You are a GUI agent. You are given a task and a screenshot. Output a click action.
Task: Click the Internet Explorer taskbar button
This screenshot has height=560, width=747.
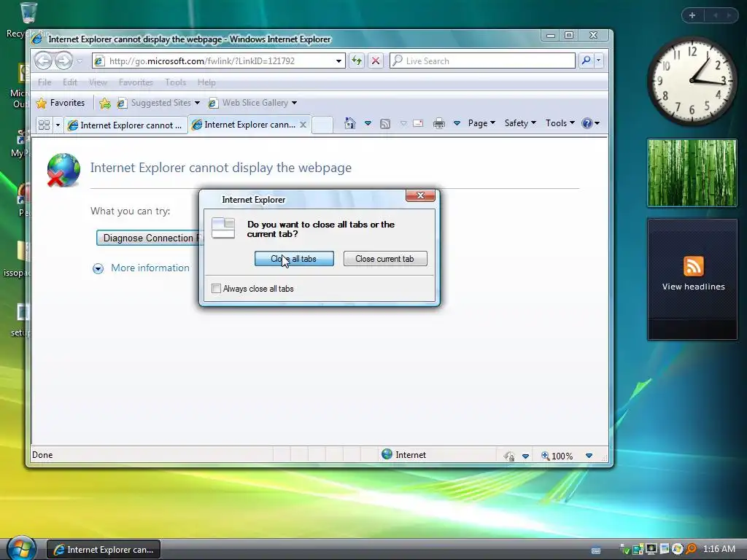pos(104,550)
